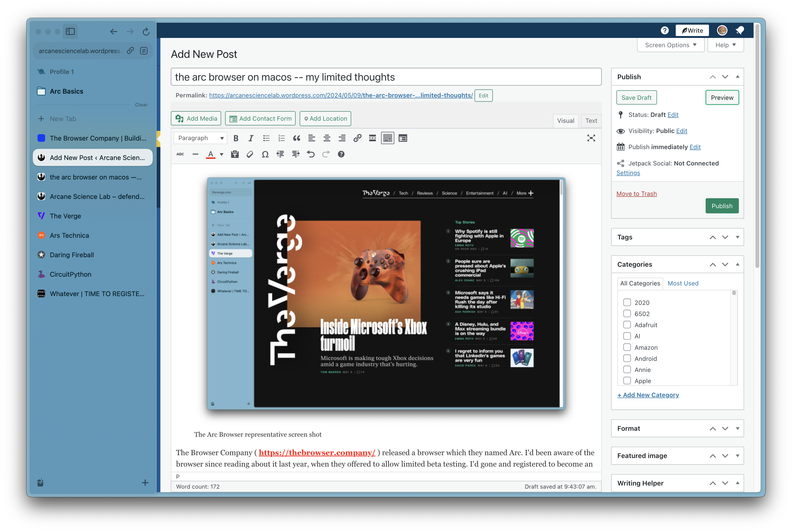Screen dimensions: 792x532
Task: Switch to the Visual editor tab
Action: coord(566,121)
